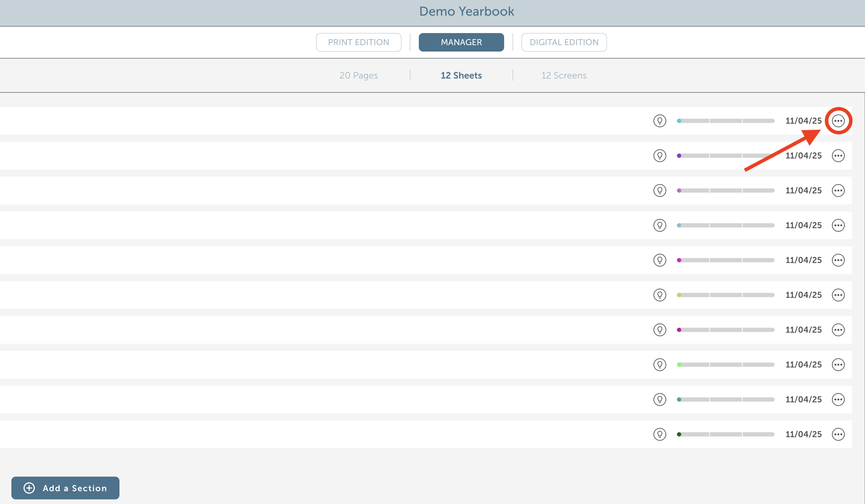Screen dimensions: 865x504
Task: Click the Add a Section button
Action: point(65,488)
